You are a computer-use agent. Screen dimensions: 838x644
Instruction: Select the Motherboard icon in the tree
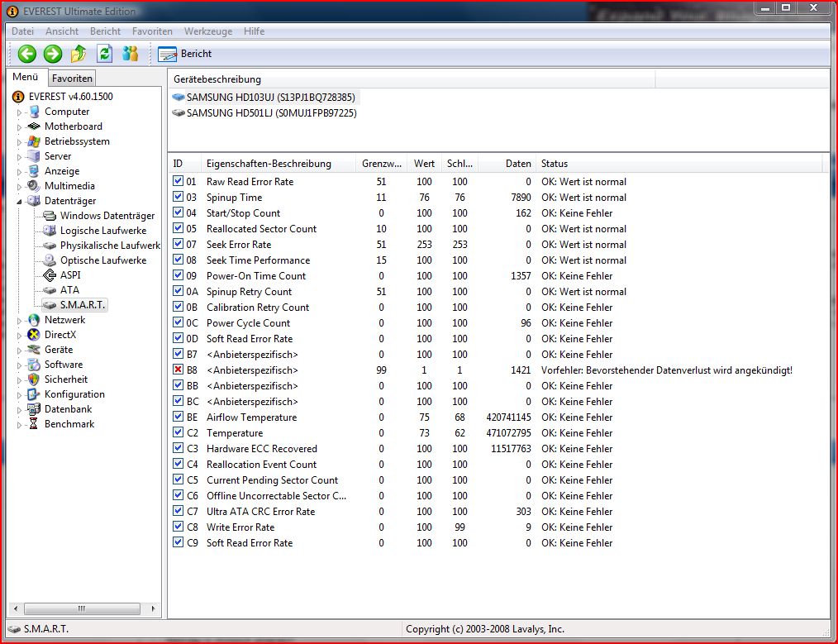(34, 126)
